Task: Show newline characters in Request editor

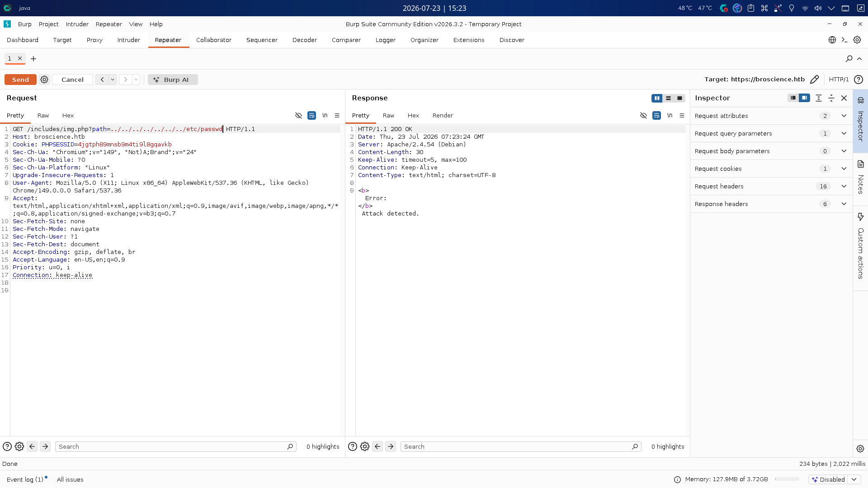Action: point(325,116)
